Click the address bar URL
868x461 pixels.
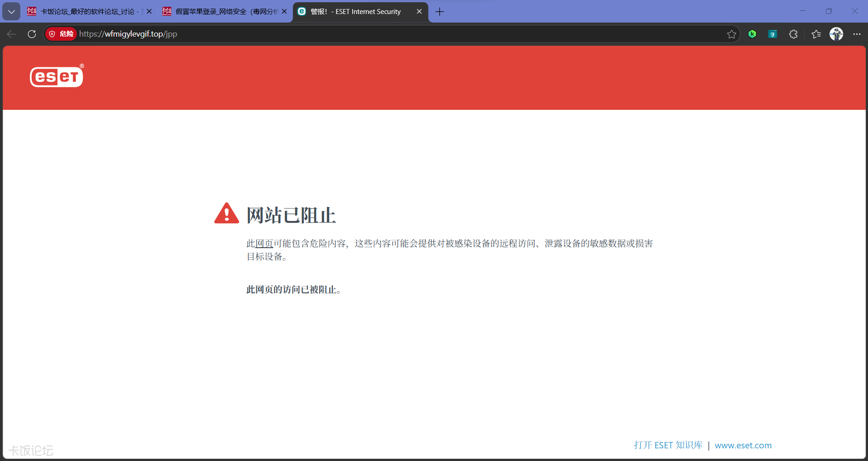tap(128, 34)
